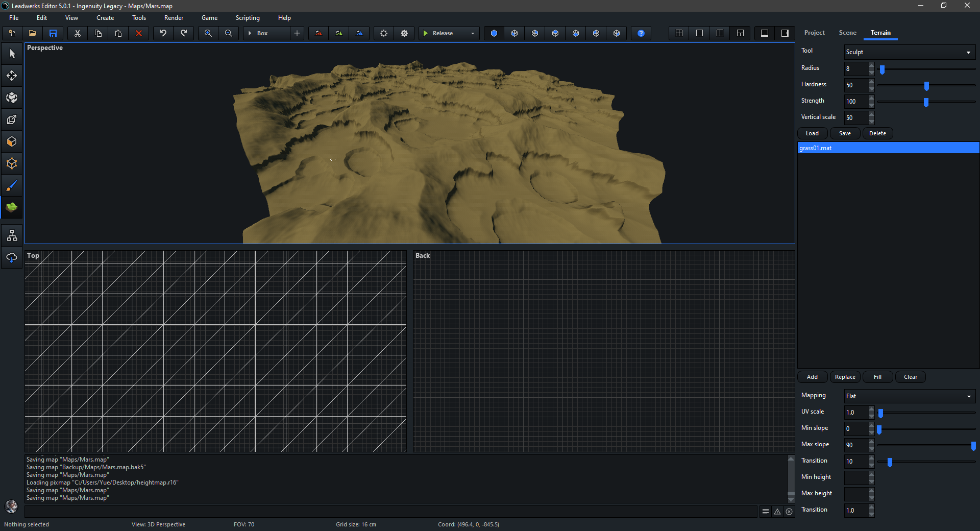Click the blue save icon in the toolbar
This screenshot has width=980, height=531.
point(53,33)
